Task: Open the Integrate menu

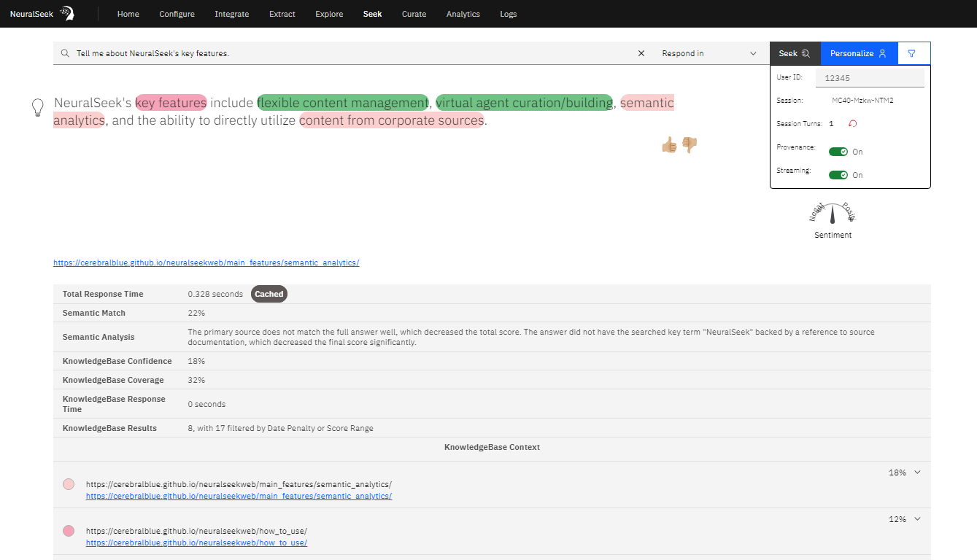Action: 232,14
